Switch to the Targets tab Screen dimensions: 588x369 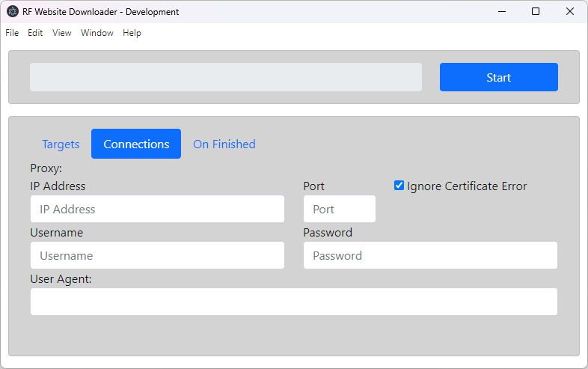click(x=61, y=144)
